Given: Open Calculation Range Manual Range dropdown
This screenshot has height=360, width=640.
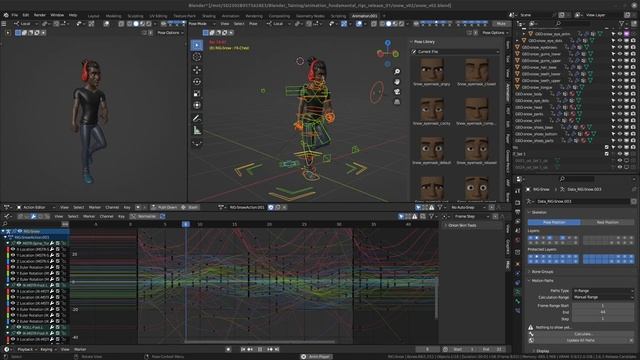Looking at the screenshot, I should pyautogui.click(x=603, y=297).
